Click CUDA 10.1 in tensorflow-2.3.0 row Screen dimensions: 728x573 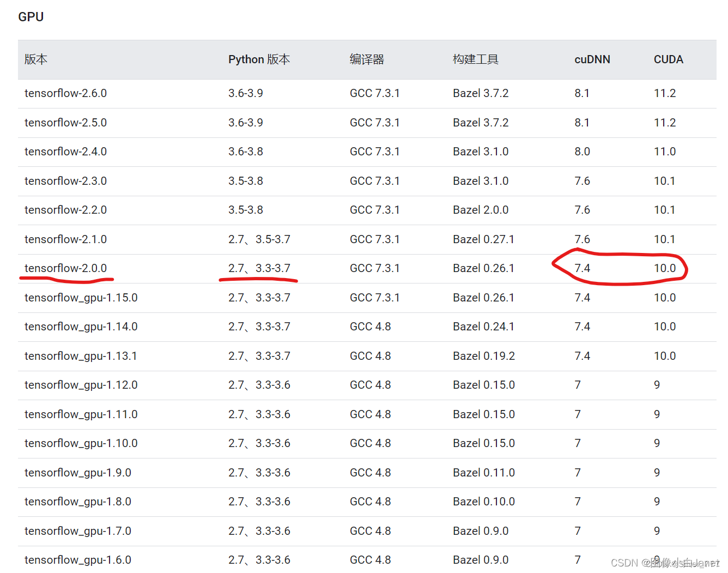665,181
